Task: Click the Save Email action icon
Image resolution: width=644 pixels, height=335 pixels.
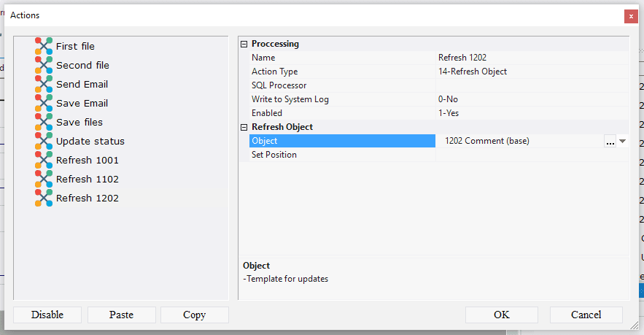Action: 44,103
